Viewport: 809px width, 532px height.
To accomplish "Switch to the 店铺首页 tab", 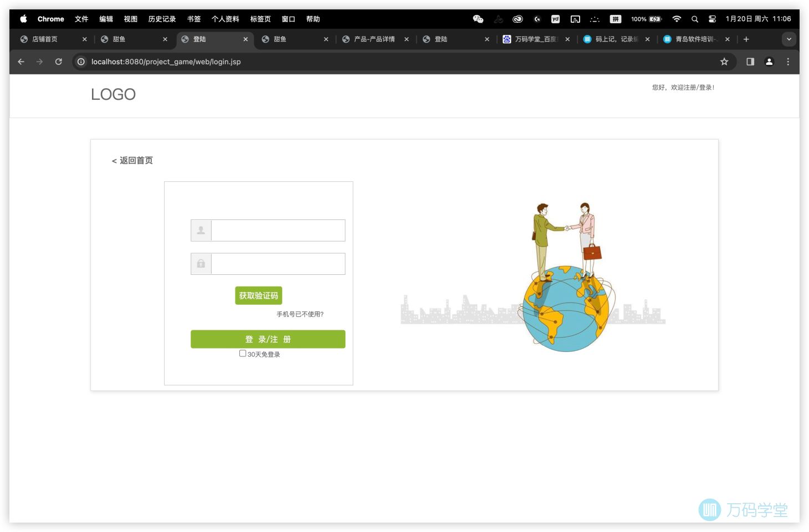I will [45, 39].
